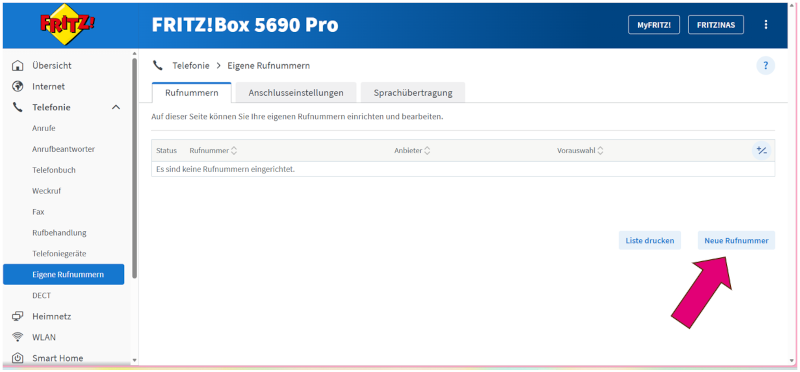
Task: Click the Telefonie breadcrumb link
Action: point(191,66)
